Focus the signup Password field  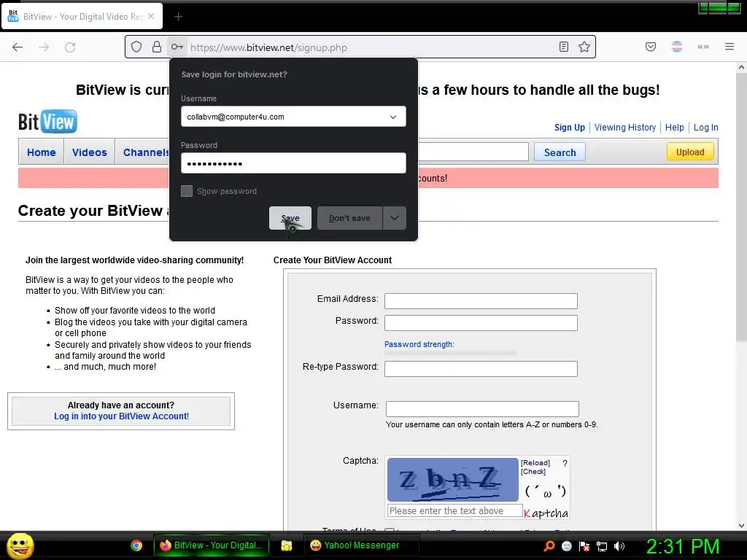pos(481,323)
